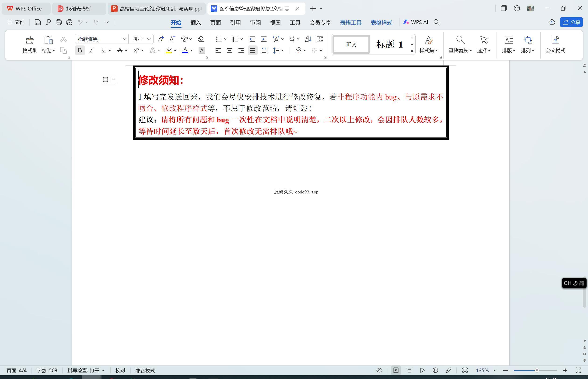Apply blue font color swatch
The height and width of the screenshot is (379, 588).
[x=185, y=50]
